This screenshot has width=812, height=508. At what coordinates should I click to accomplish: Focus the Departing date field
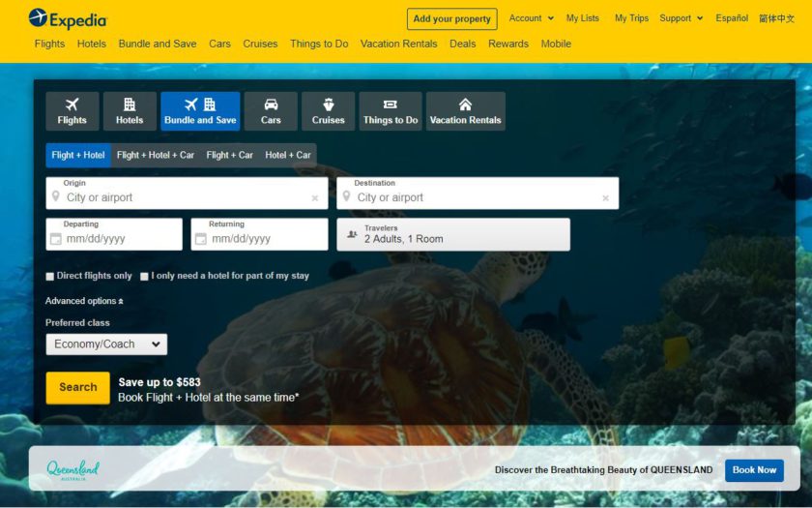[114, 234]
